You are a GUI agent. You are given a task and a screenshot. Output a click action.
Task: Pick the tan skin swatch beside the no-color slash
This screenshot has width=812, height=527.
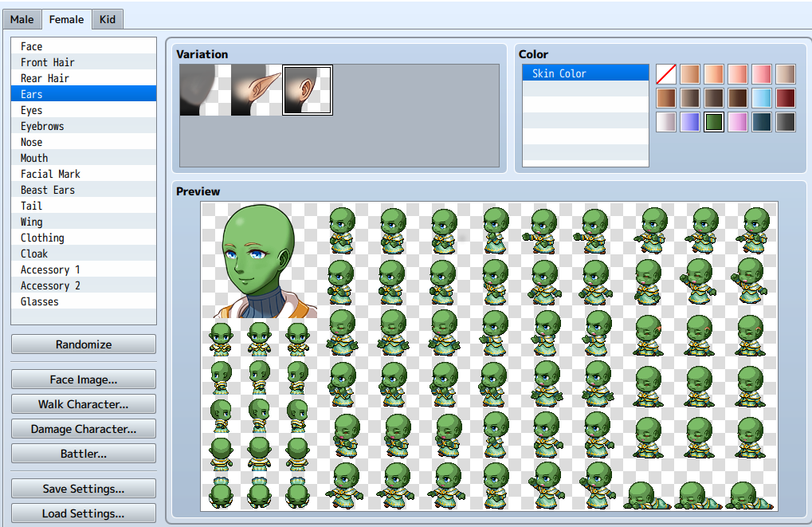click(690, 74)
